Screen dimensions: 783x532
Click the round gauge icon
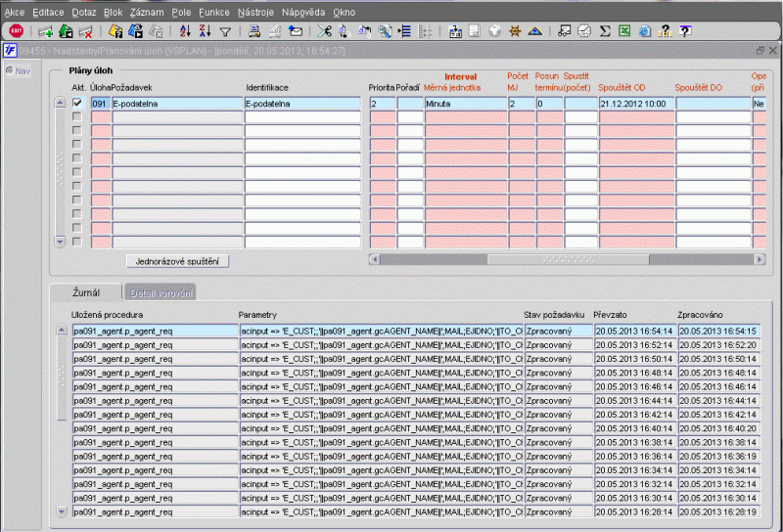coord(584,31)
